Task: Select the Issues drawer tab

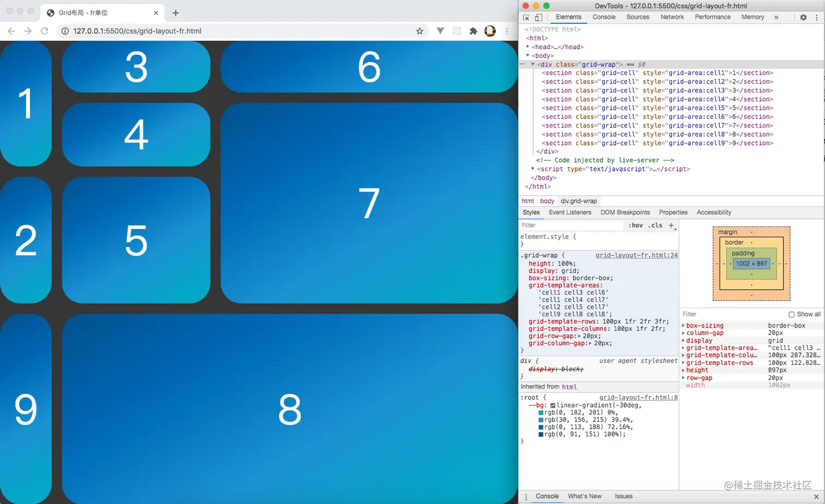Action: tap(624, 496)
